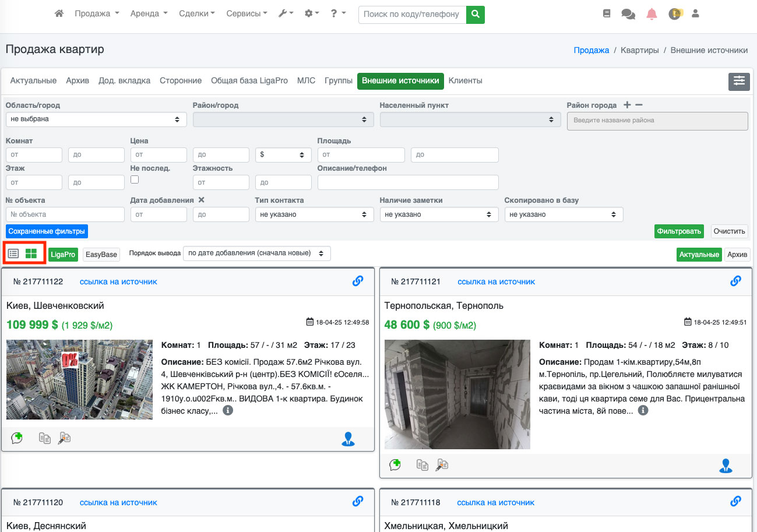Open source link for listing 217711121

coord(496,281)
